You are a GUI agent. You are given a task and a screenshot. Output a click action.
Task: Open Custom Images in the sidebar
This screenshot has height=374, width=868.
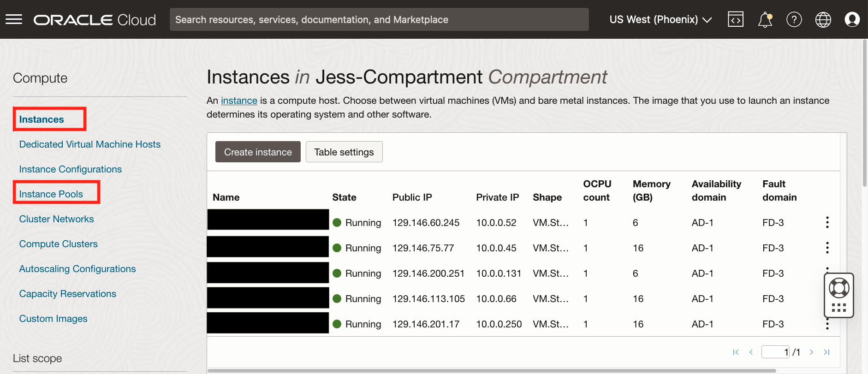(x=53, y=319)
